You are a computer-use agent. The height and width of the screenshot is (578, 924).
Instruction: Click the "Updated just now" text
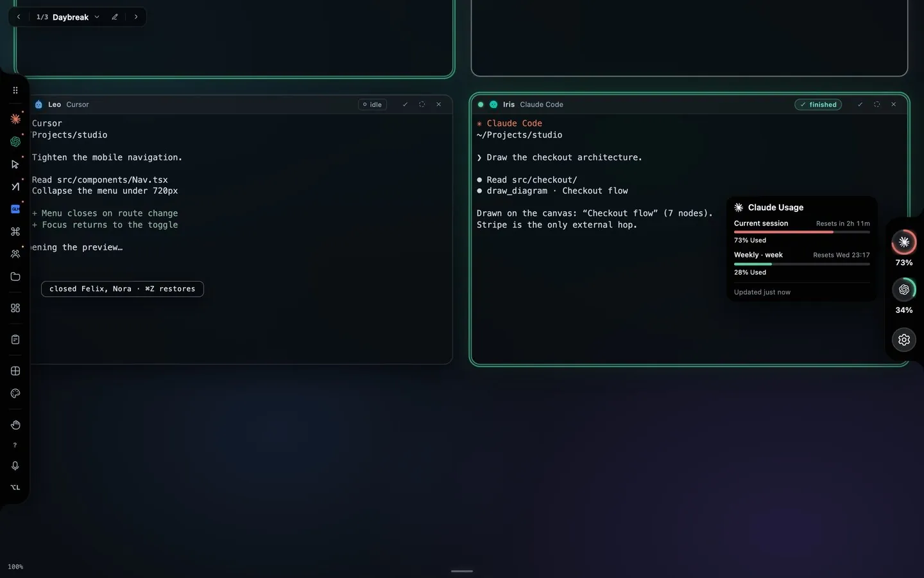pos(762,292)
